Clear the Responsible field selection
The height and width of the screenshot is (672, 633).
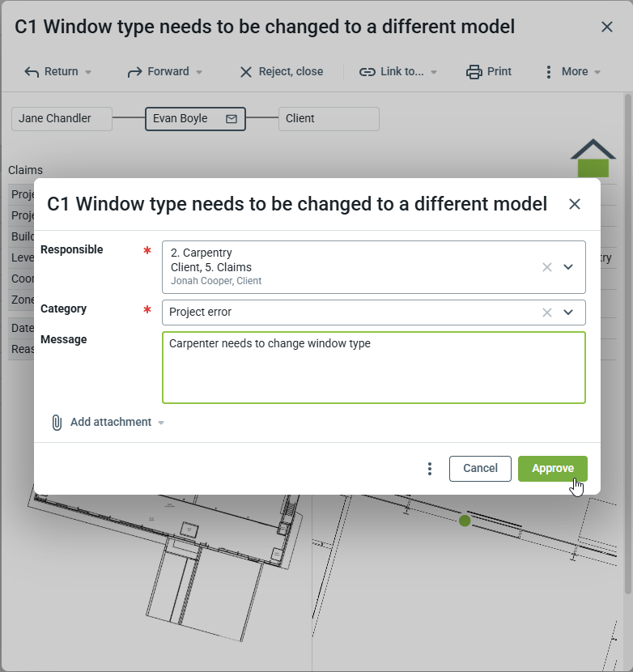click(547, 267)
